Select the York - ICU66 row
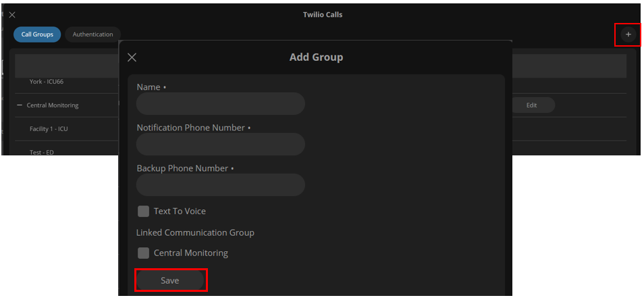 (47, 82)
